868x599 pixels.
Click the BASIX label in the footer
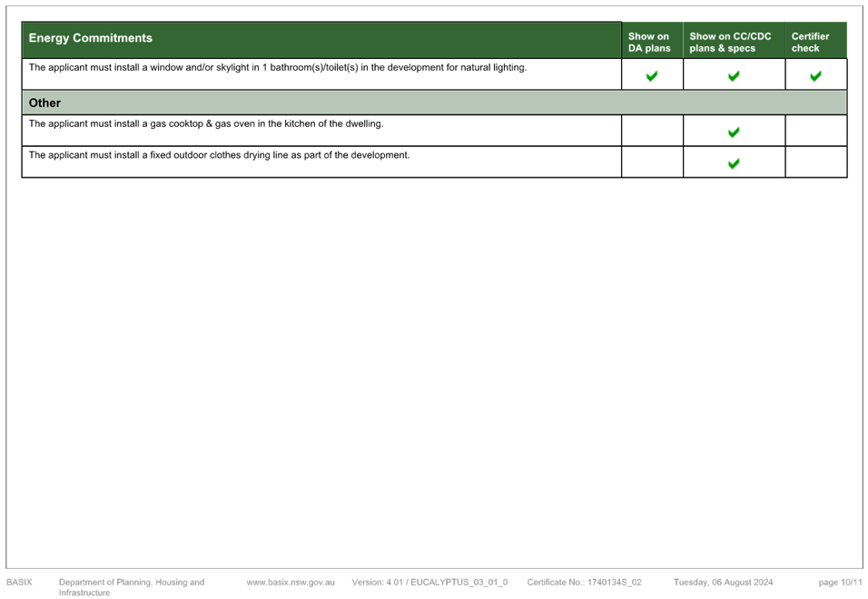tap(20, 583)
